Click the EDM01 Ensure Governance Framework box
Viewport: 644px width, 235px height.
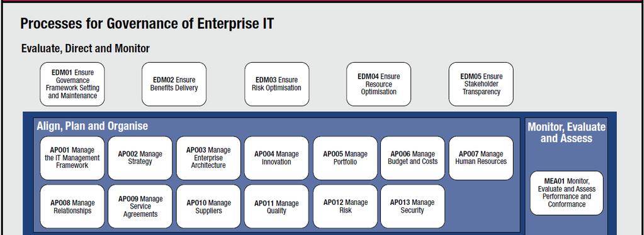pos(72,84)
